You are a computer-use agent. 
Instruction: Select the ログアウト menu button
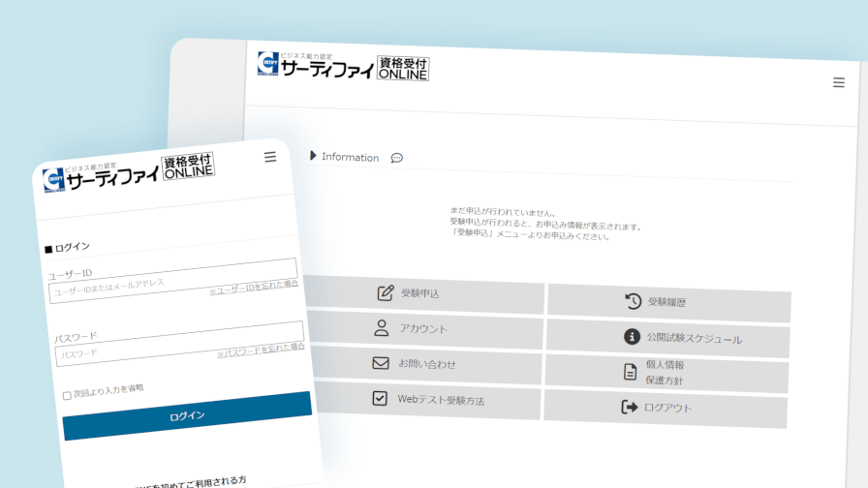[666, 409]
